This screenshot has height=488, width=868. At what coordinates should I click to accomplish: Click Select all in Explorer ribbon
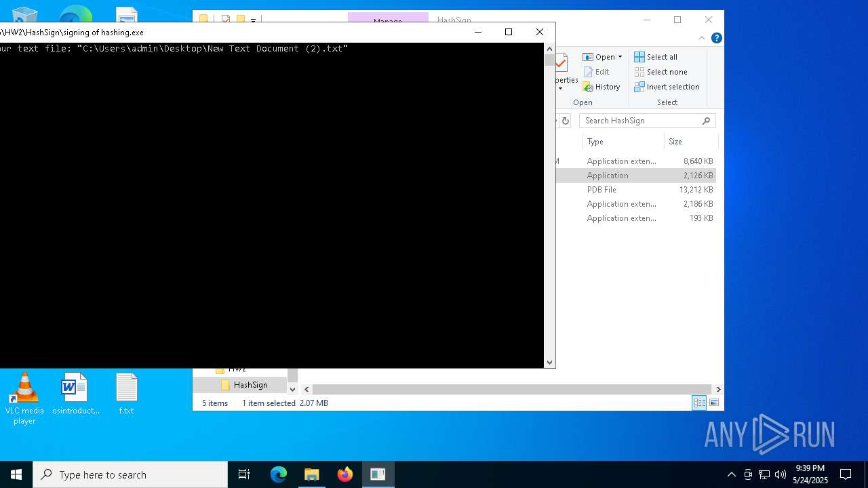coord(656,57)
